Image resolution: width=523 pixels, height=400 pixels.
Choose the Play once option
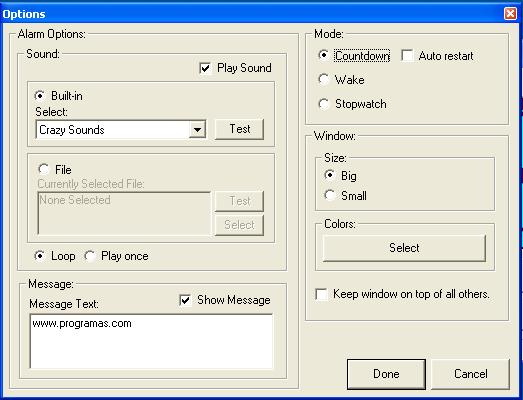[90, 256]
